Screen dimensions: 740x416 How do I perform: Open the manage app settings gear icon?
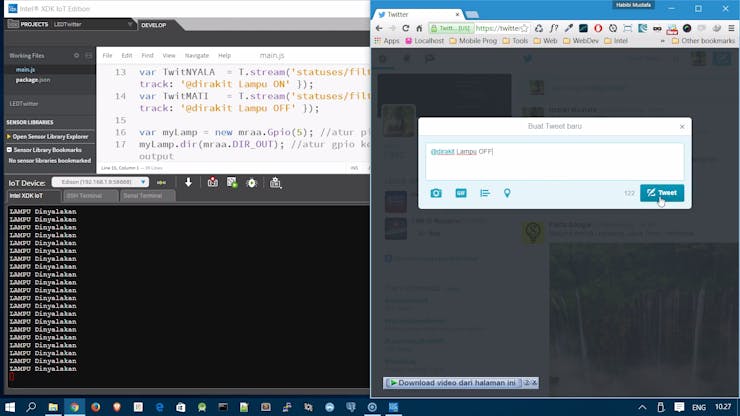276,183
